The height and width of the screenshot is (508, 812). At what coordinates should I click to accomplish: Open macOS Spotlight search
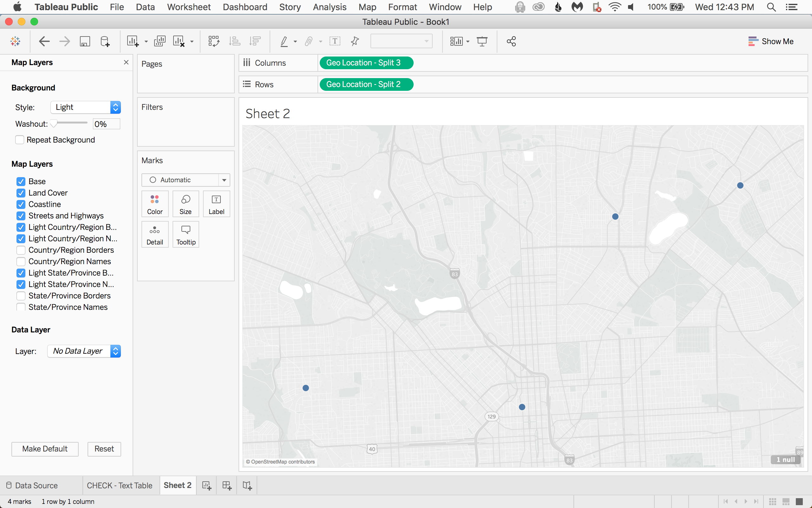click(x=771, y=7)
